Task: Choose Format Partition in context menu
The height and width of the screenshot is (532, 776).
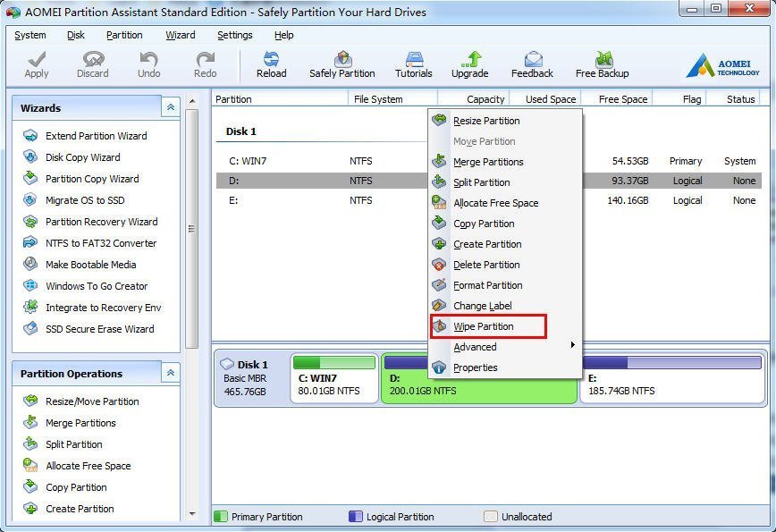Action: point(505,285)
